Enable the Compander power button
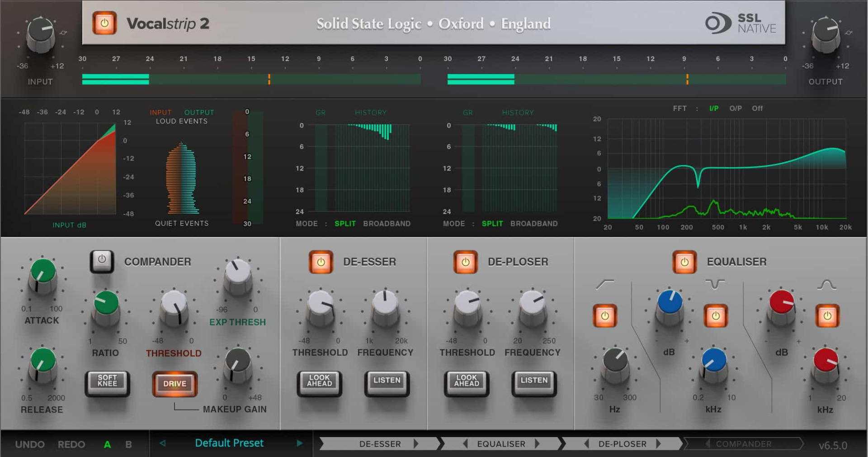Viewport: 868px width, 457px height. [102, 261]
